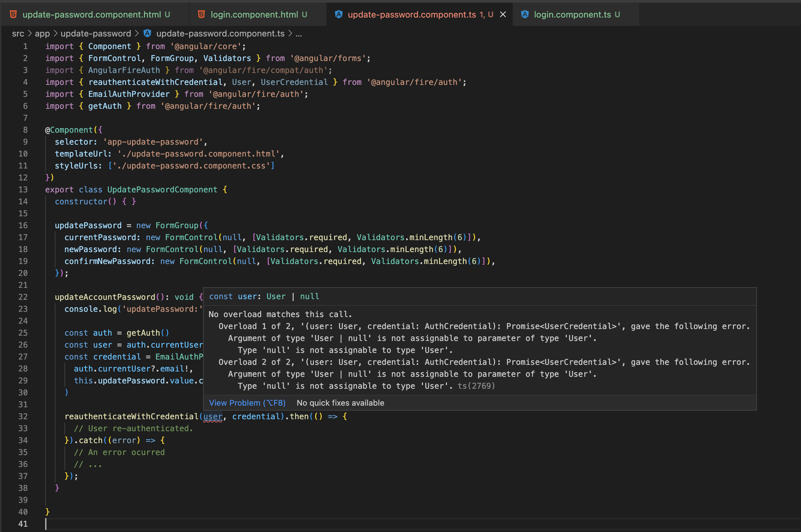This screenshot has width=801, height=532.
Task: Click '// User re-authenticated.' comment
Action: (133, 429)
